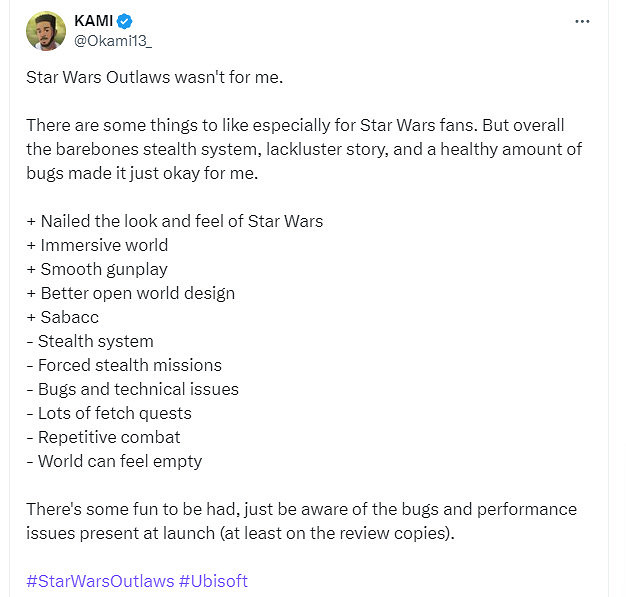
Task: Select the "Lots of fetch quests" line
Action: point(109,413)
